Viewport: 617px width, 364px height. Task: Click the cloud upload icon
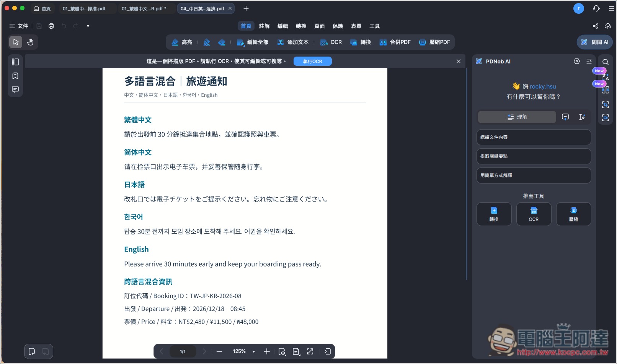click(x=608, y=26)
